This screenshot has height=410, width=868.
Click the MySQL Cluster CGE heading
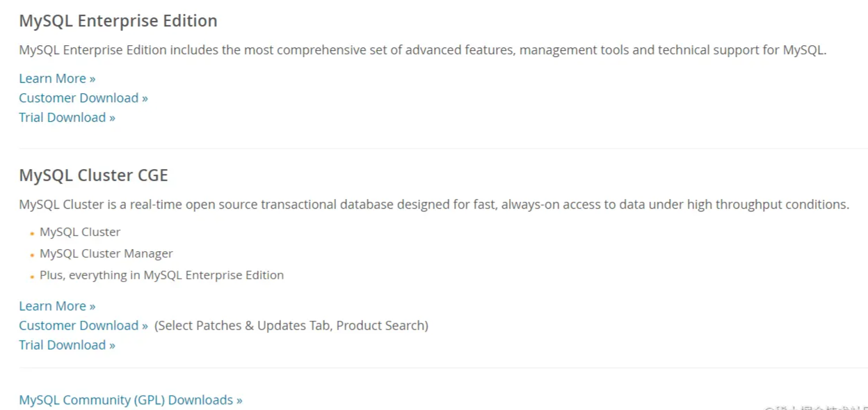click(93, 175)
